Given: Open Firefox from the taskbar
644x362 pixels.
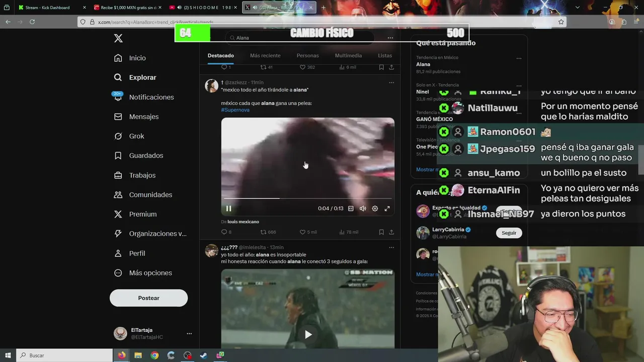Looking at the screenshot, I should point(122,355).
